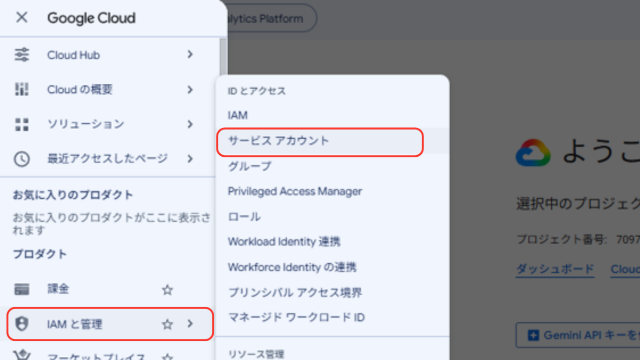Expand the 最近アクセスしたページ submenu arrow
This screenshot has width=640, height=360.
click(x=190, y=158)
